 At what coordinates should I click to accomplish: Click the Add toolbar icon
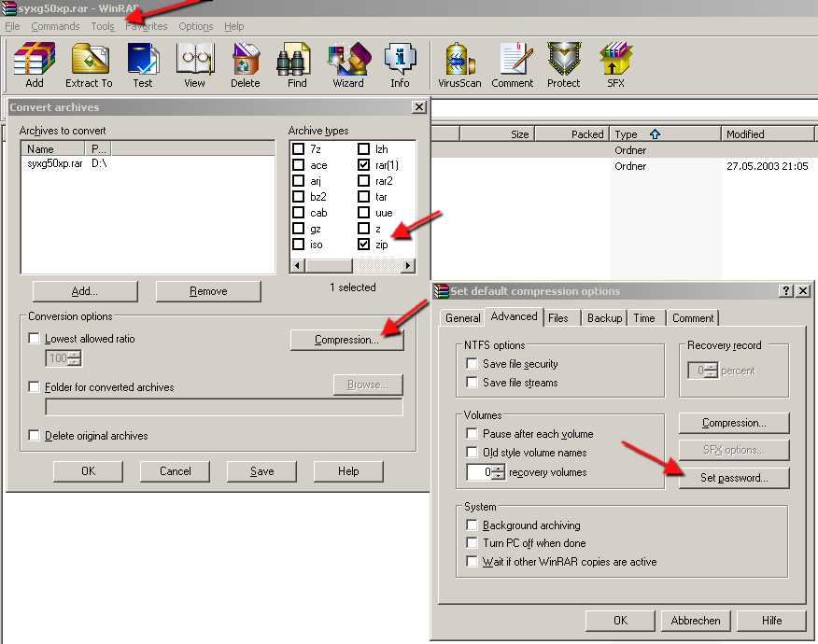[x=35, y=64]
